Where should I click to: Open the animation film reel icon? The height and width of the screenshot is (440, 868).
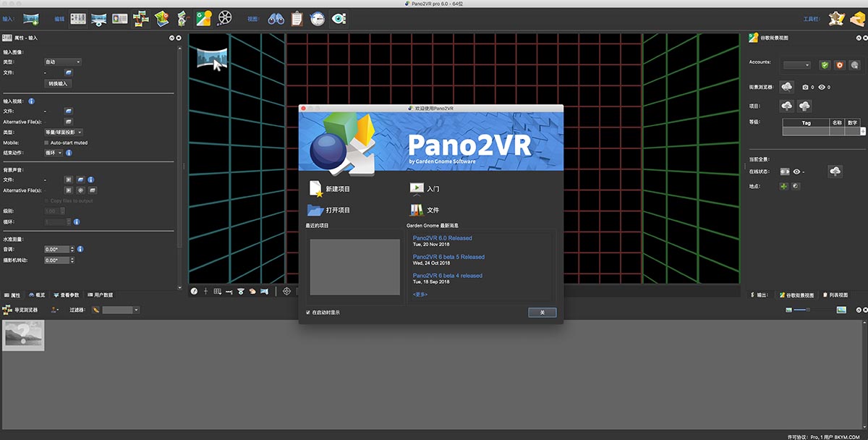[x=225, y=18]
